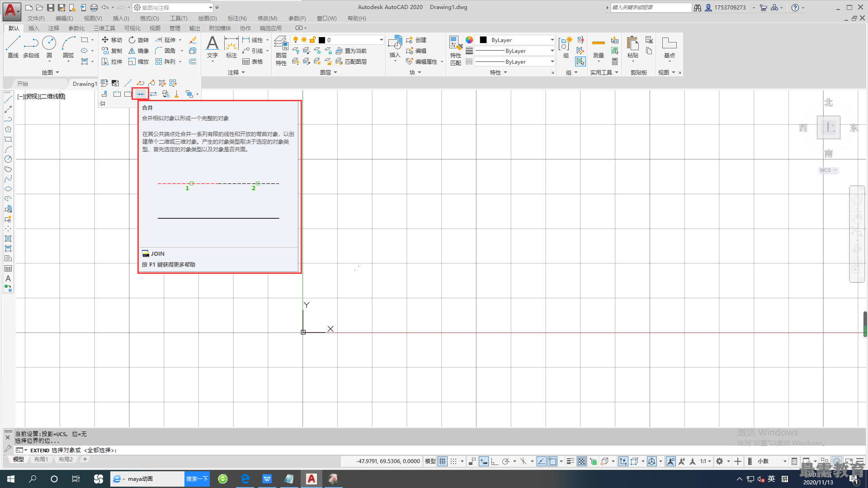Click the Move (移动) command
The image size is (868, 488).
click(x=112, y=40)
